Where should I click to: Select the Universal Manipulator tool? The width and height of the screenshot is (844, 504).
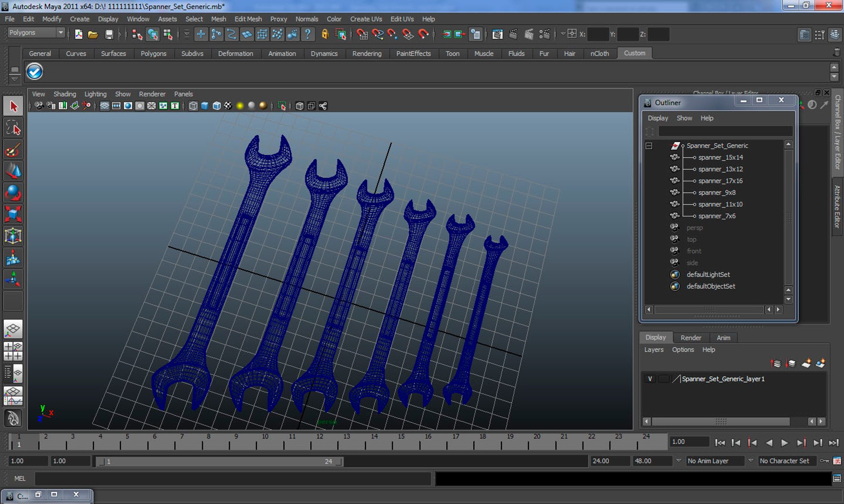[x=13, y=236]
